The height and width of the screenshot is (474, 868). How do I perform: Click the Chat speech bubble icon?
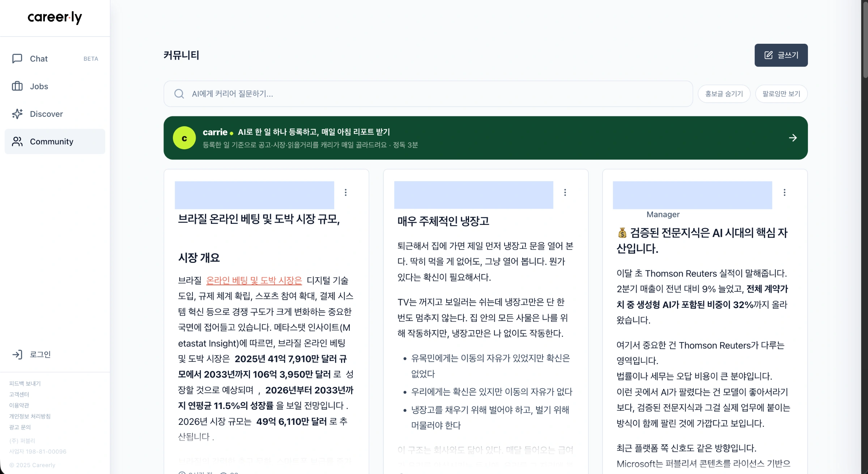click(17, 59)
